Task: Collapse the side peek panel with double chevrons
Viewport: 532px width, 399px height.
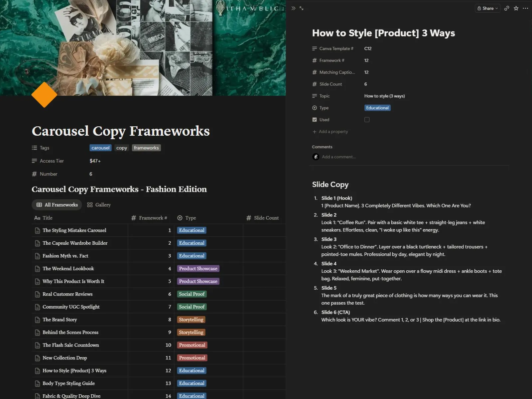Action: [x=293, y=8]
